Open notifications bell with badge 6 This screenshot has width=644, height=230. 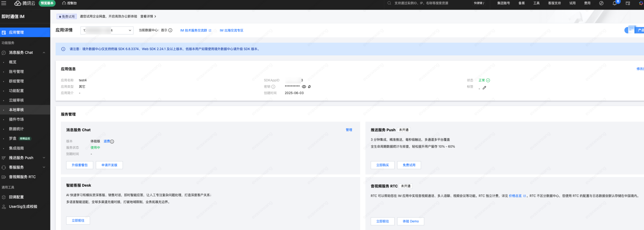615,3
